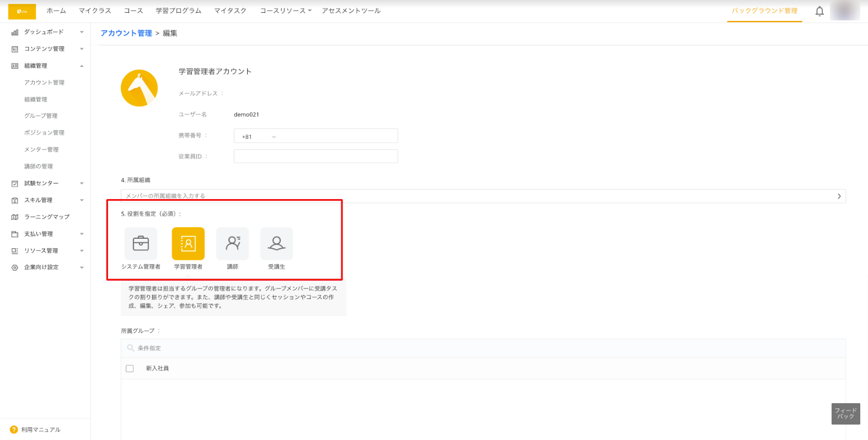Open アカウント管理 in the sidebar
The height and width of the screenshot is (440, 868).
coord(44,83)
